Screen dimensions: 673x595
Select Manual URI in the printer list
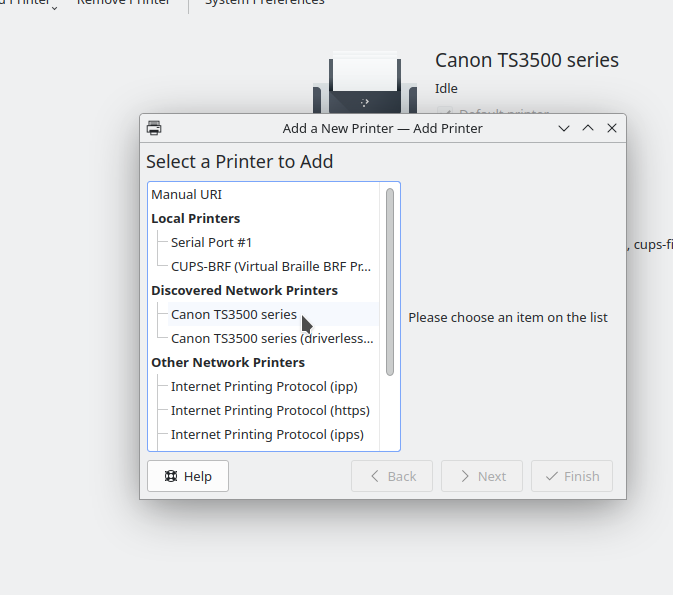point(187,194)
